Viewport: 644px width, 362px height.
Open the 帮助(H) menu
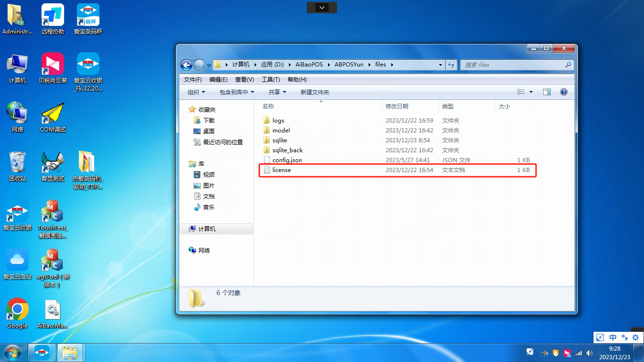pyautogui.click(x=297, y=79)
